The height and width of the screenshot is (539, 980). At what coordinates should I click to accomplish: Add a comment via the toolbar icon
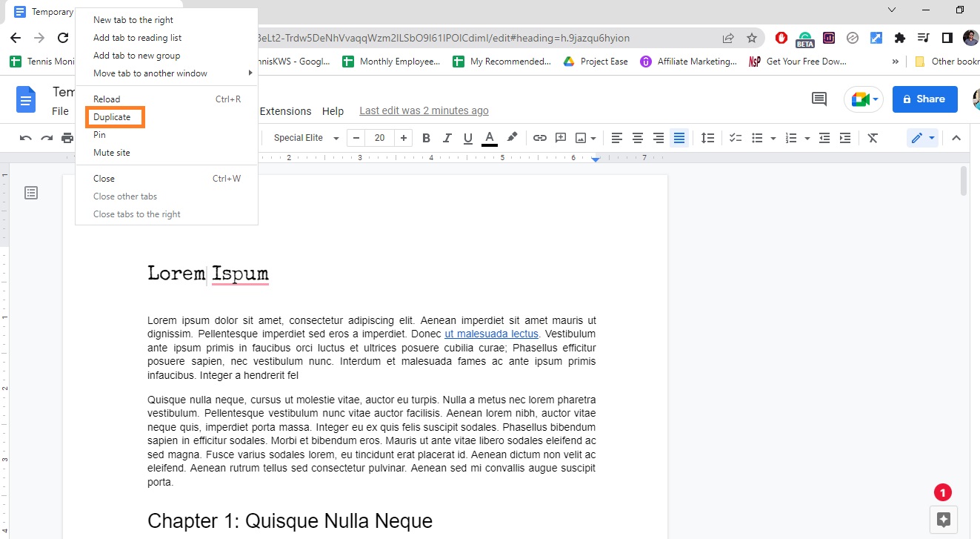click(561, 137)
